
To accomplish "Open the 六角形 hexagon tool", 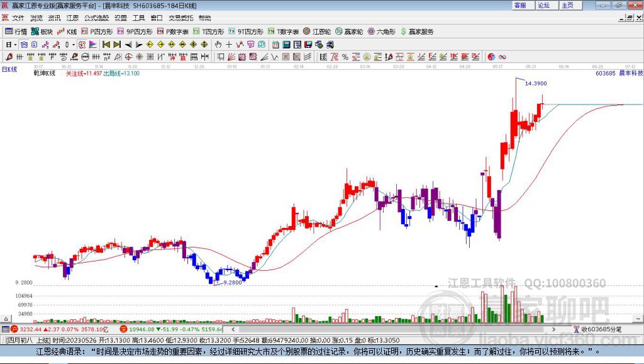I will click(381, 31).
